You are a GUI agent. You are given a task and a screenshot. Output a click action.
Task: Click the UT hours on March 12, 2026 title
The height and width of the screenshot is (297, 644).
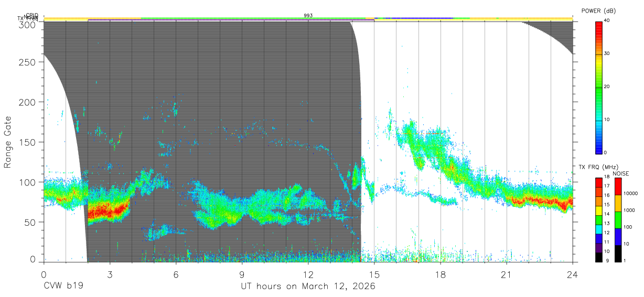coord(308,287)
